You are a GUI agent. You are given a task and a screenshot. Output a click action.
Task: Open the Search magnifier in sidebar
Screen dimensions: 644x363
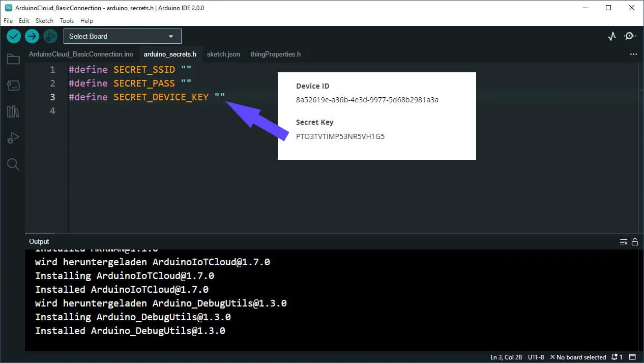13,164
